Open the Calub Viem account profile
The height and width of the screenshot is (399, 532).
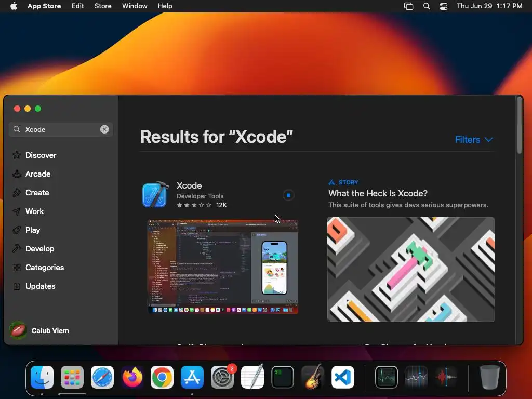point(39,330)
